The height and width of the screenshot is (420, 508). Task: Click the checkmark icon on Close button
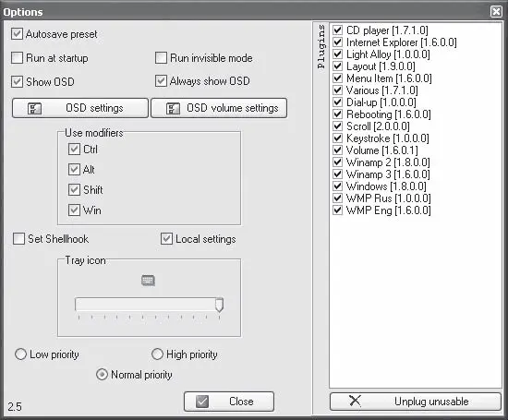(202, 402)
